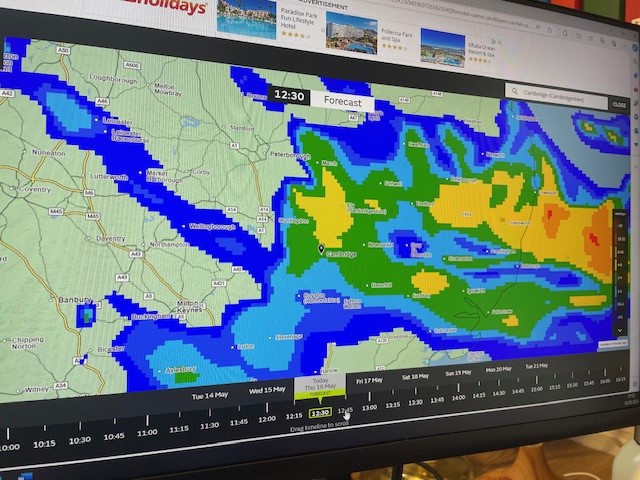Open the Pollensa Park and Spa ad thumbnail

point(352,33)
